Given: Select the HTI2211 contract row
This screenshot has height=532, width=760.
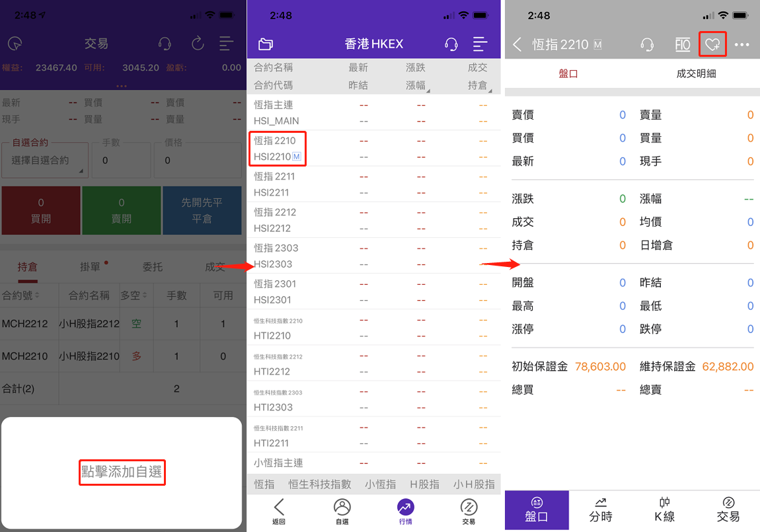Looking at the screenshot, I should point(373,435).
